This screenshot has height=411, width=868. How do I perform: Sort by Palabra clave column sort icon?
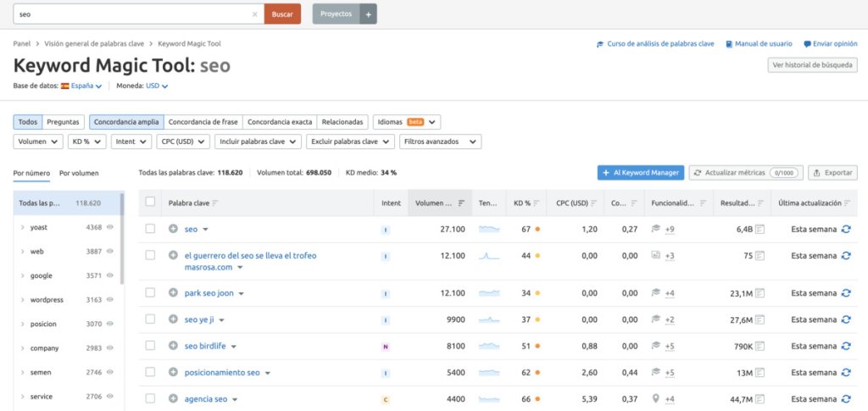(214, 203)
